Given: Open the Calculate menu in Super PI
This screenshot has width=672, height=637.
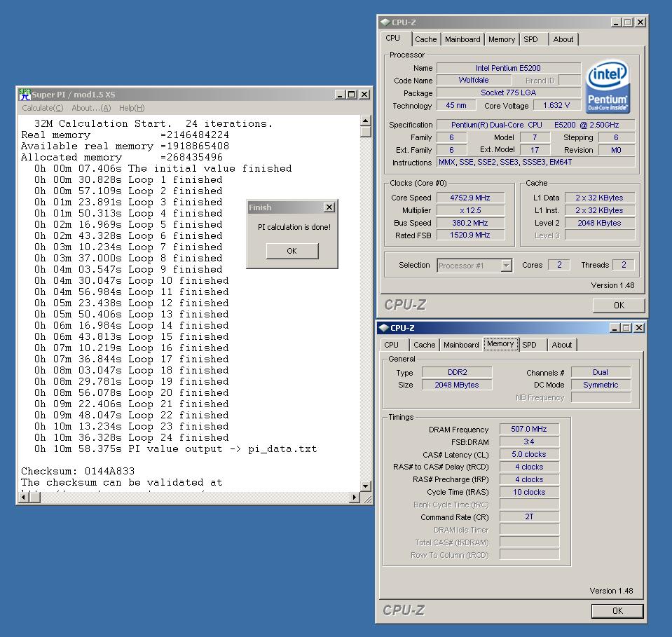Looking at the screenshot, I should 43,108.
